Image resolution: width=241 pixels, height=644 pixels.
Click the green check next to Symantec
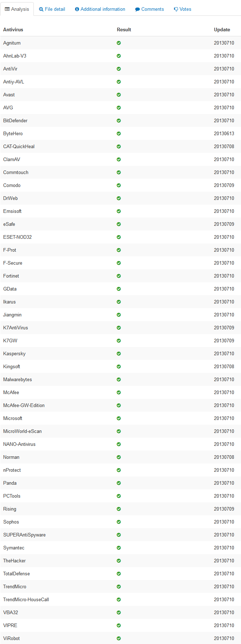[x=119, y=548]
